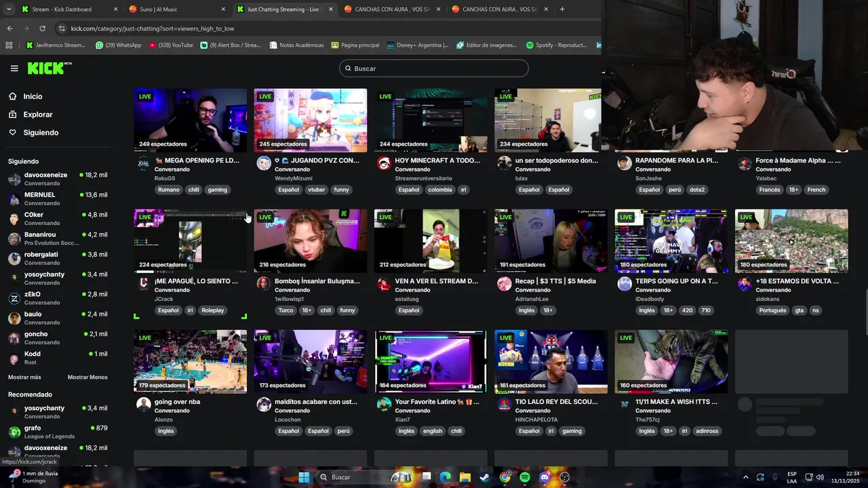868x488 pixels.
Task: Expand following list with Mostrar más
Action: coord(24,377)
